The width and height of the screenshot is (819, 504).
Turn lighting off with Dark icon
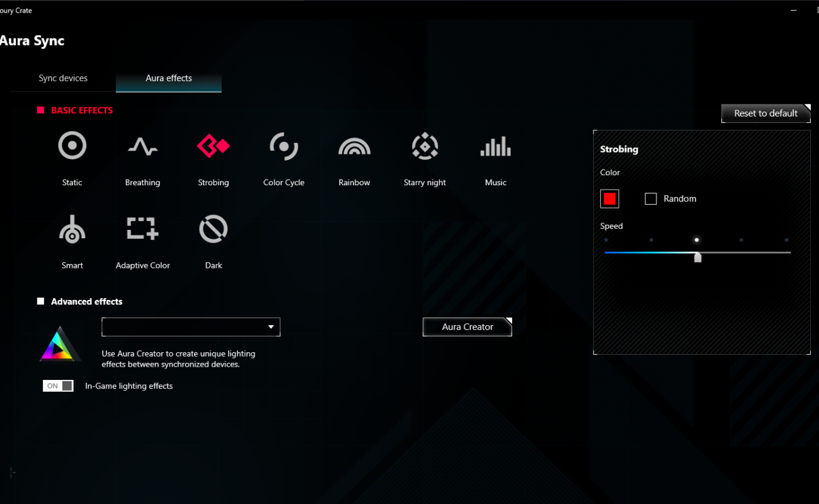coord(213,229)
